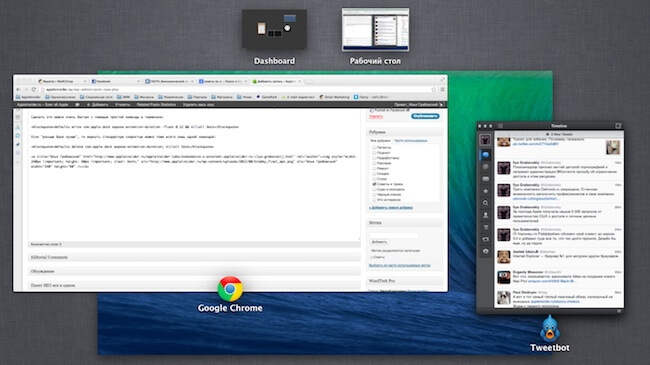650x365 pixels.
Task: Click the Tweetbot bird app icon
Action: click(550, 328)
